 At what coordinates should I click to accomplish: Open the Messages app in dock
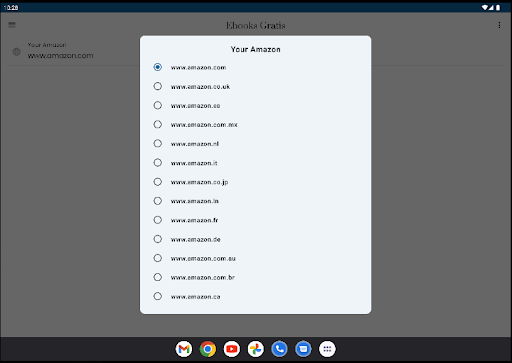coord(303,349)
